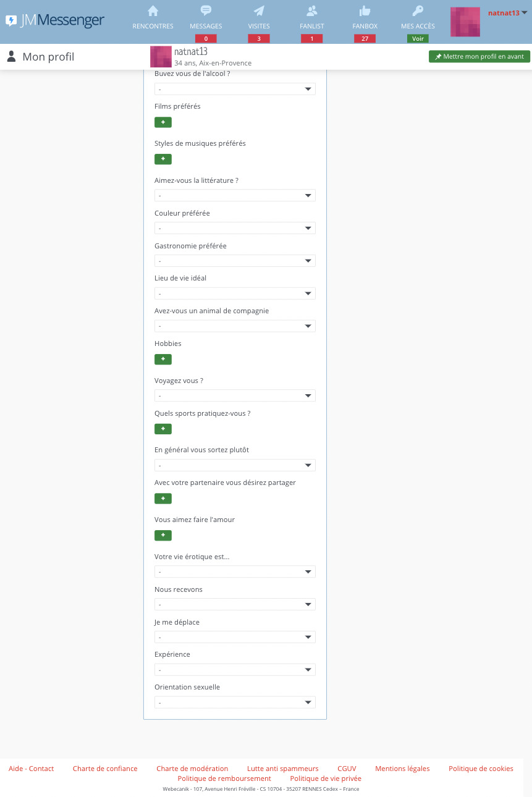
Task: Expand the Couleur préférée dropdown
Action: click(235, 228)
